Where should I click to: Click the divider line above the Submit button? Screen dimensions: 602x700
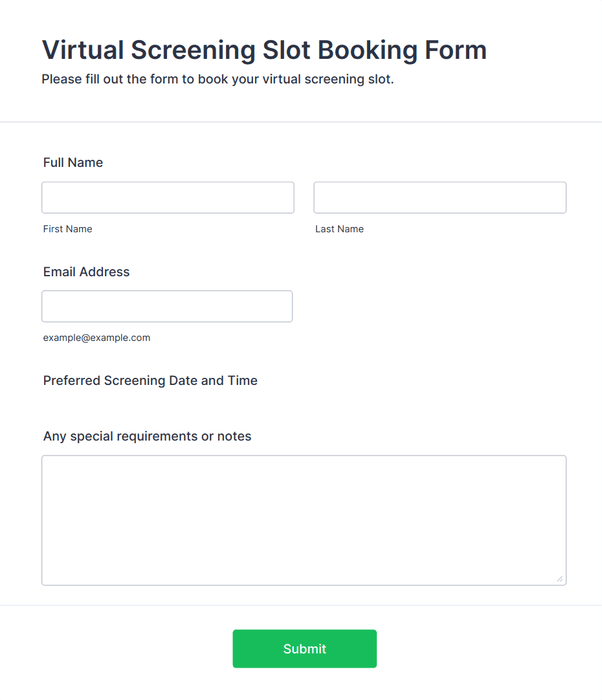pyautogui.click(x=301, y=606)
